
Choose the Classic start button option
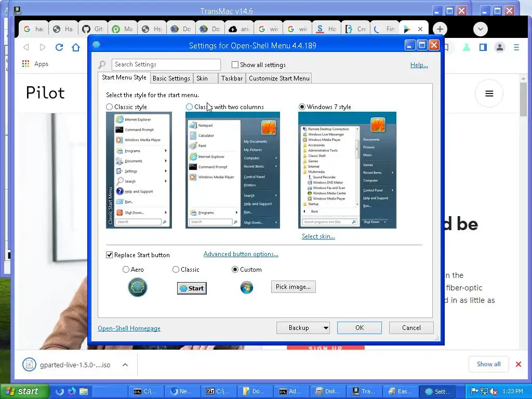176,270
